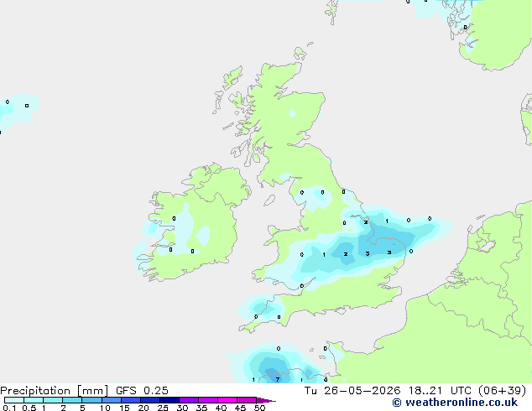Image resolution: width=532 pixels, height=411 pixels.
Task: Click the 0.1–0.5 mm legend color swatch
Action: (14, 400)
